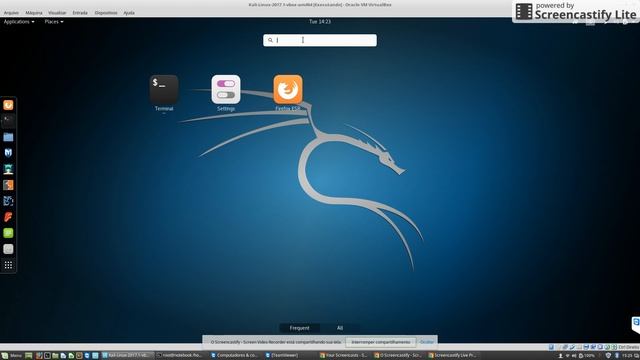Switch to TeamViewer taskbar window
The image size is (640, 360).
pos(290,356)
